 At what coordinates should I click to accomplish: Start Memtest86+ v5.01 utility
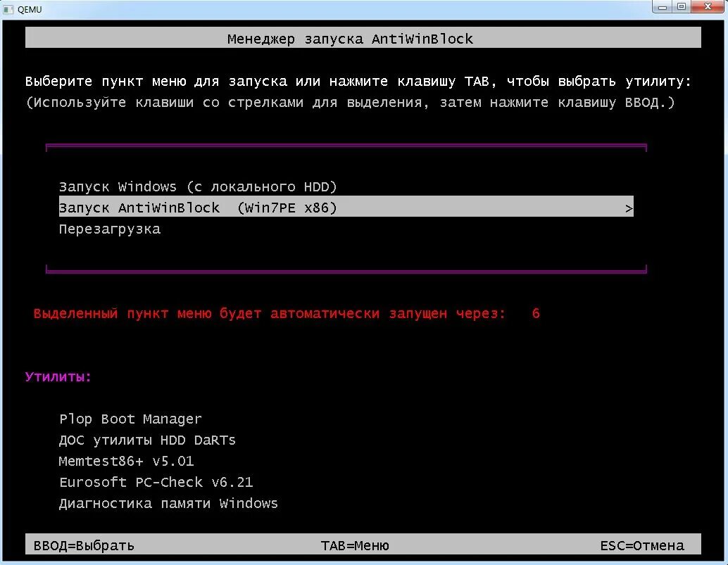(x=126, y=461)
